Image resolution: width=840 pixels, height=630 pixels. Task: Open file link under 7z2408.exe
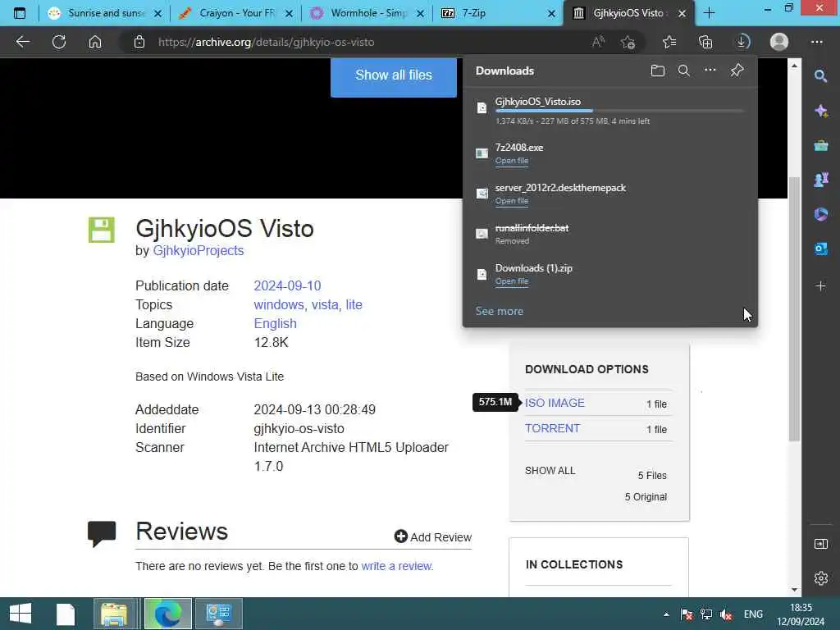pyautogui.click(x=512, y=161)
